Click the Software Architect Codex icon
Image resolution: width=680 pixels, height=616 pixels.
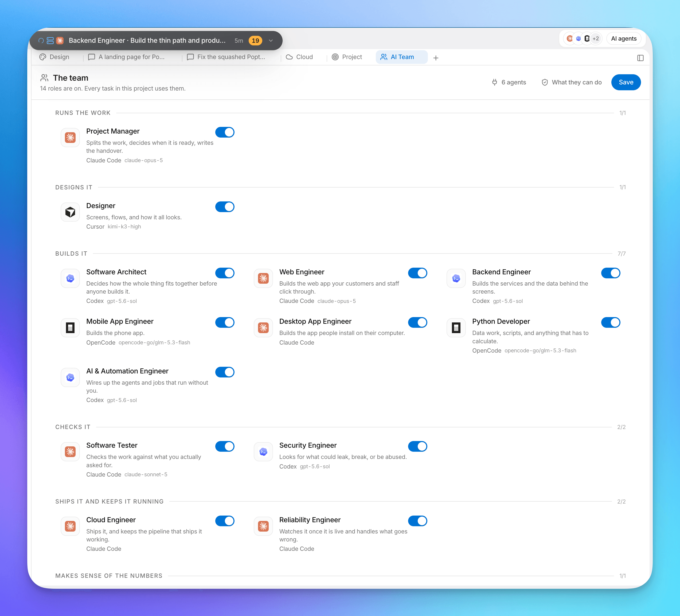70,278
